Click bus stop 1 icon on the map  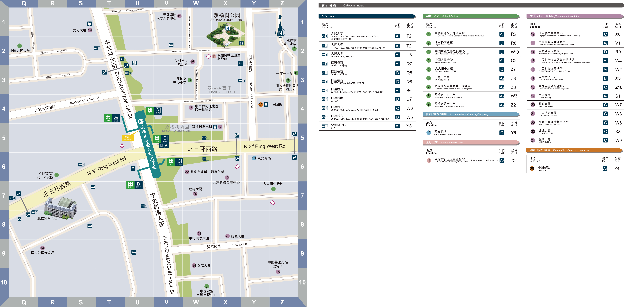pyautogui.click(x=97, y=48)
